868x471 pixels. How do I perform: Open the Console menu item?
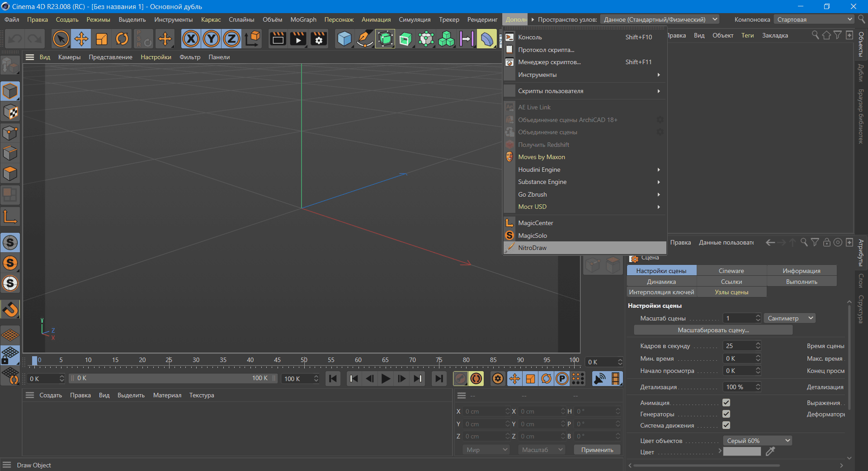click(585, 37)
